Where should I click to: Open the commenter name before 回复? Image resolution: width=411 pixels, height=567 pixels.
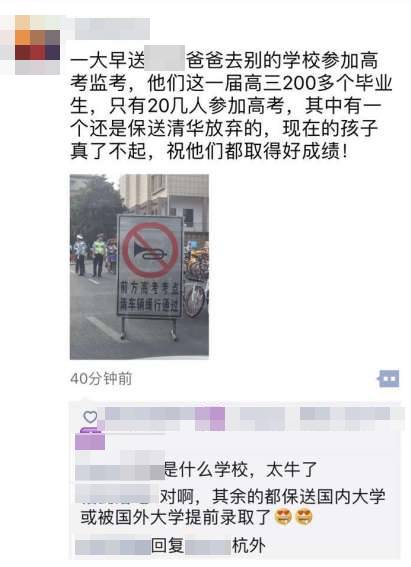[113, 546]
